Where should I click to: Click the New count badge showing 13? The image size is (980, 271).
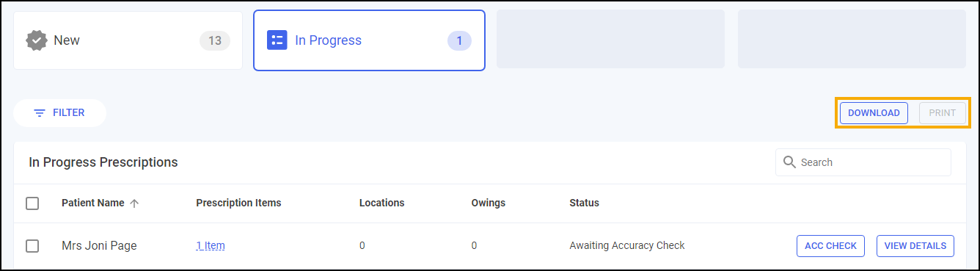pyautogui.click(x=215, y=41)
